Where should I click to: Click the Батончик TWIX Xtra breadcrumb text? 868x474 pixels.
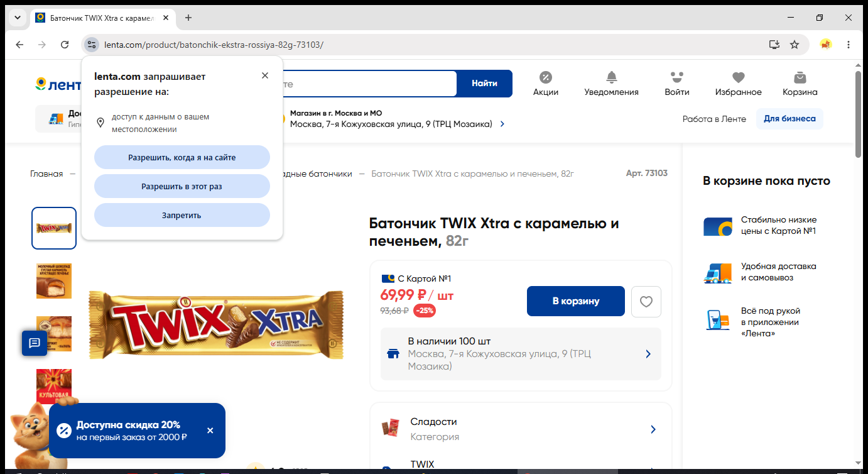[x=473, y=174]
